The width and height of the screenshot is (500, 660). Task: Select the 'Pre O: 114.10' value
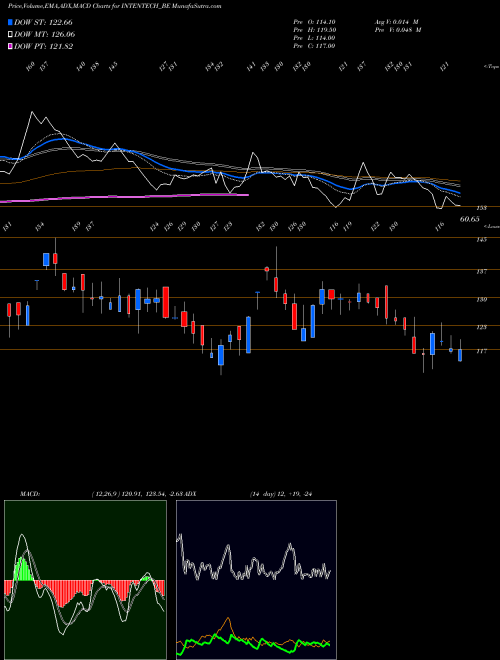coord(314,22)
